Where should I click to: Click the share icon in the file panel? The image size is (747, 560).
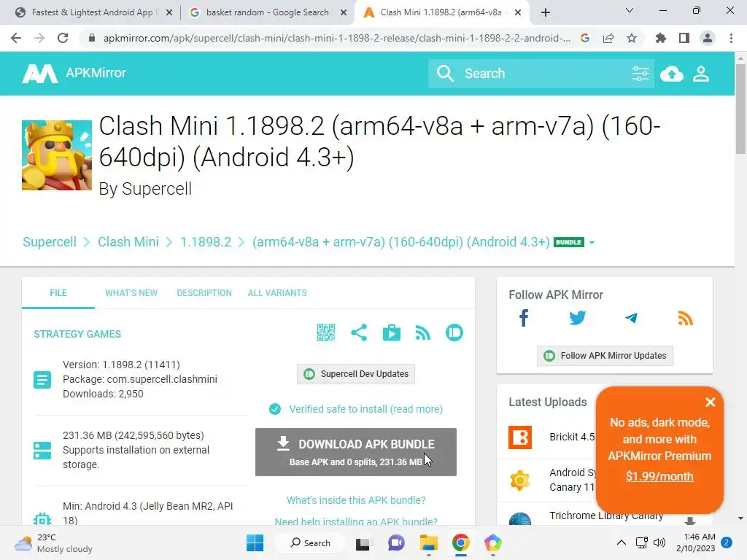[x=359, y=332]
